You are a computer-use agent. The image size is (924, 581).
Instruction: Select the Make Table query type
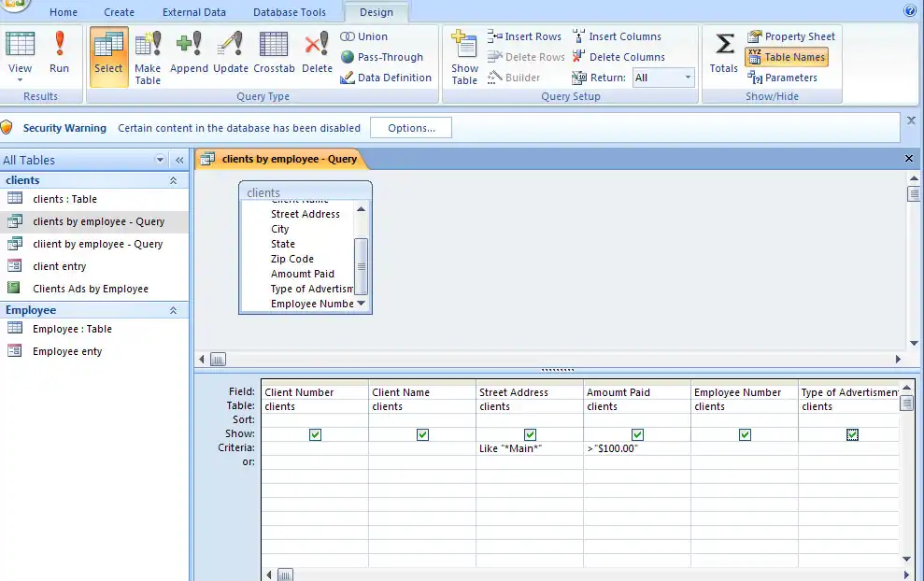coord(148,56)
